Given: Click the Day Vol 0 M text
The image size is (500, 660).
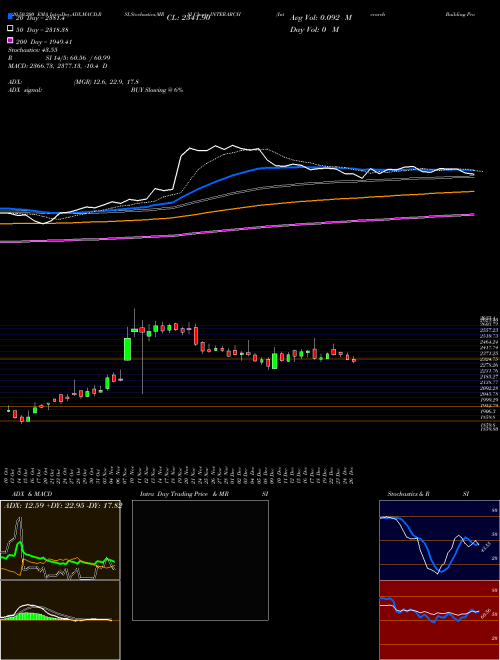Looking at the screenshot, I should pos(314,30).
